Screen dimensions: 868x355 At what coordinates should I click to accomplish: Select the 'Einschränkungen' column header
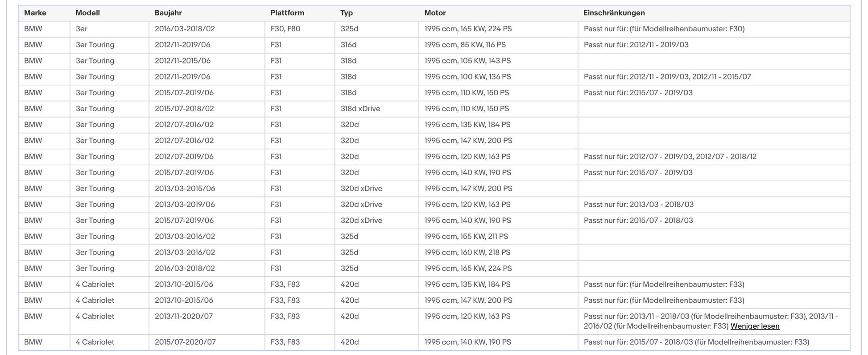[614, 13]
